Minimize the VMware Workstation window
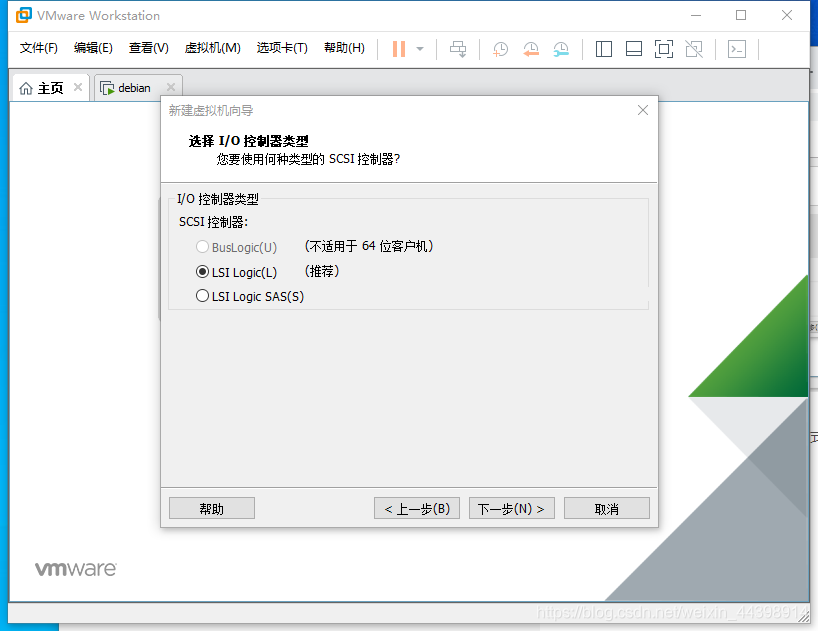This screenshot has height=631, width=818. [696, 16]
